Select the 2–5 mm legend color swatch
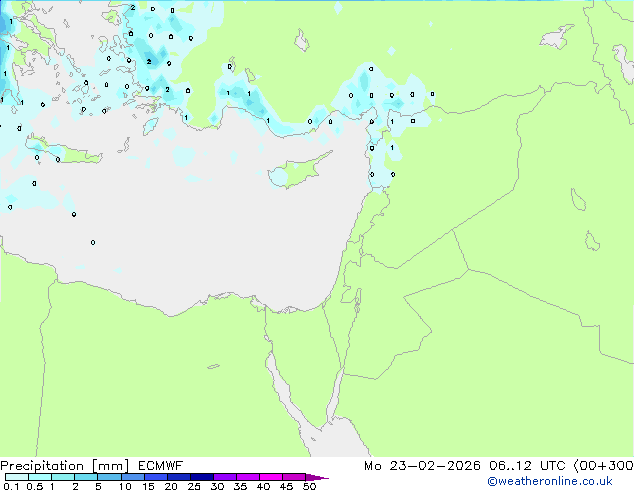The image size is (634, 490). [86, 477]
